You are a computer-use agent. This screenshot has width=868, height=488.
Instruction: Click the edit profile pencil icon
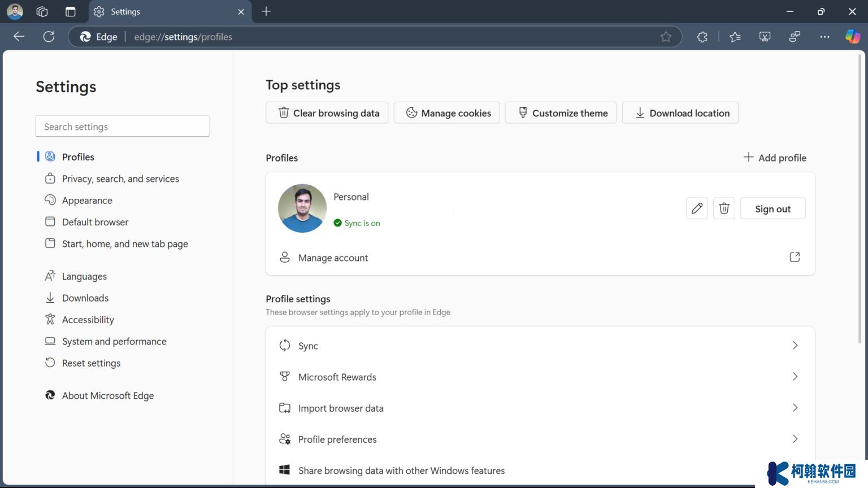tap(697, 208)
